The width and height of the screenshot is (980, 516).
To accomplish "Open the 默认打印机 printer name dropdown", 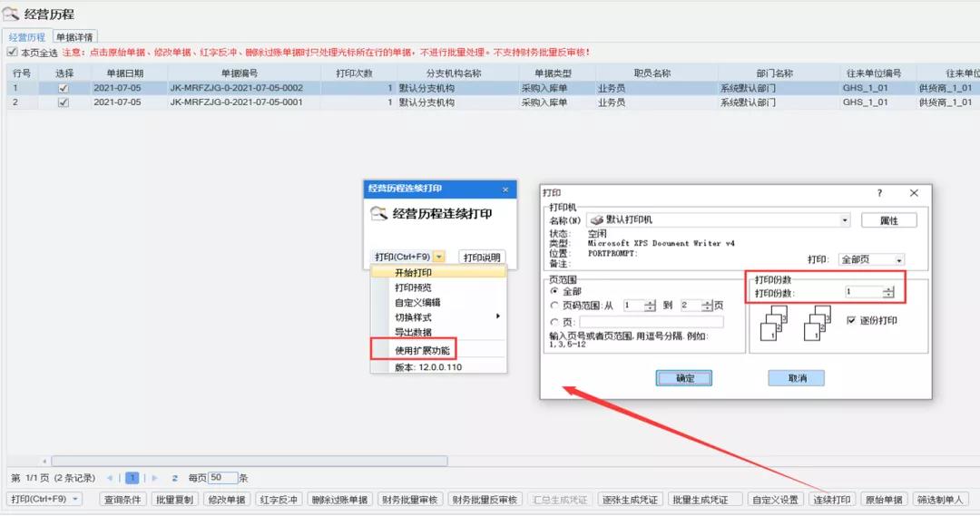I will coord(845,220).
